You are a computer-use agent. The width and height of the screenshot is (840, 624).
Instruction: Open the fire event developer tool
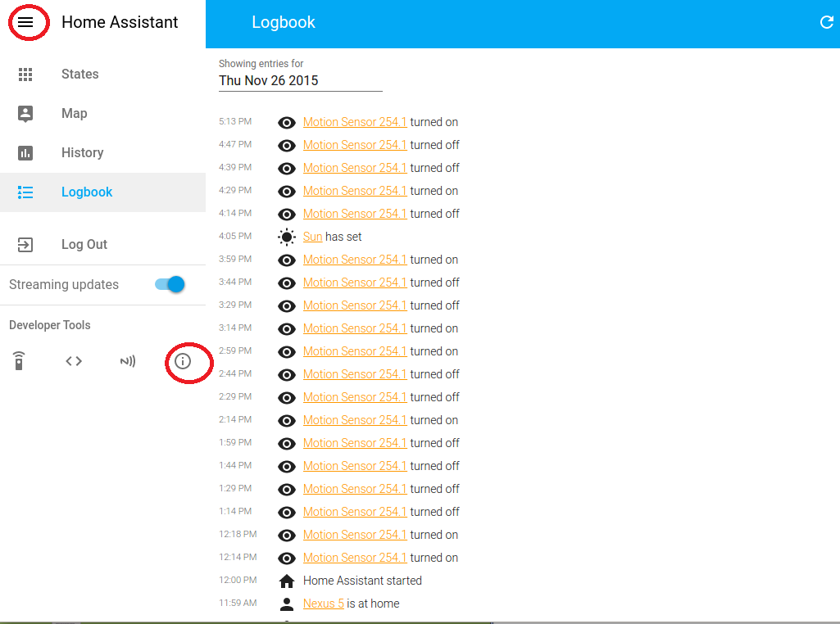coord(127,360)
